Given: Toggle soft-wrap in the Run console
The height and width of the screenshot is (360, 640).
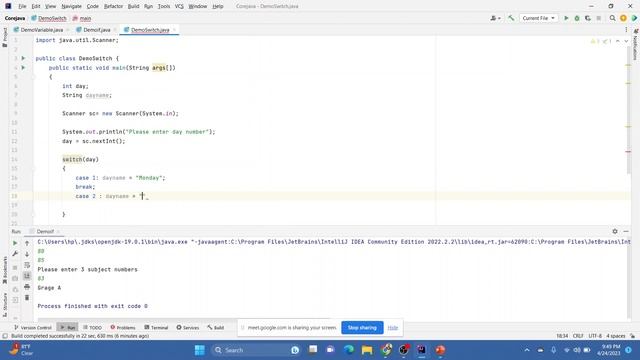Looking at the screenshot, I should (x=27, y=265).
